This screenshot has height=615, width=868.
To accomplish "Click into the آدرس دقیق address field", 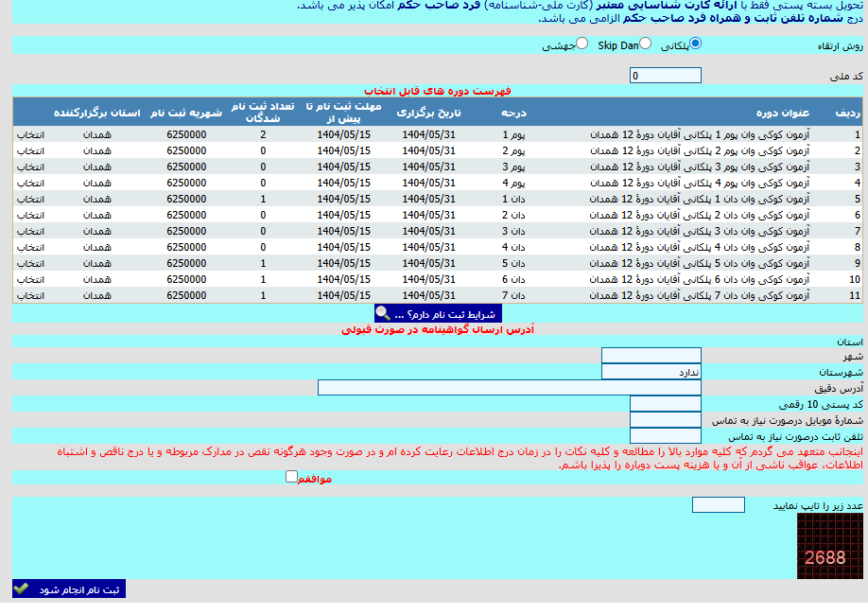I will (x=510, y=388).
